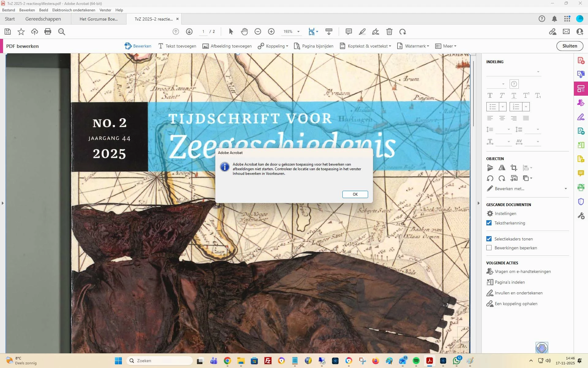Click the save document icon
Image resolution: width=588 pixels, height=368 pixels.
(8, 32)
